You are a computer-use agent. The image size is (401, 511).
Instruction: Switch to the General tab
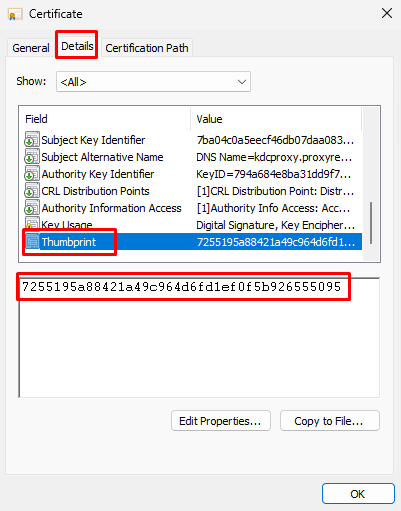31,48
